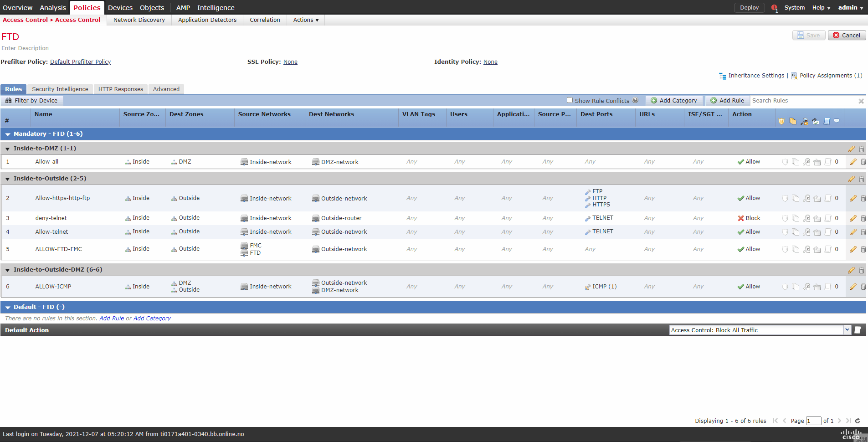This screenshot has height=442, width=868.
Task: Delete the Inside-to-Outside-DMZ category via trash icon
Action: [862, 270]
